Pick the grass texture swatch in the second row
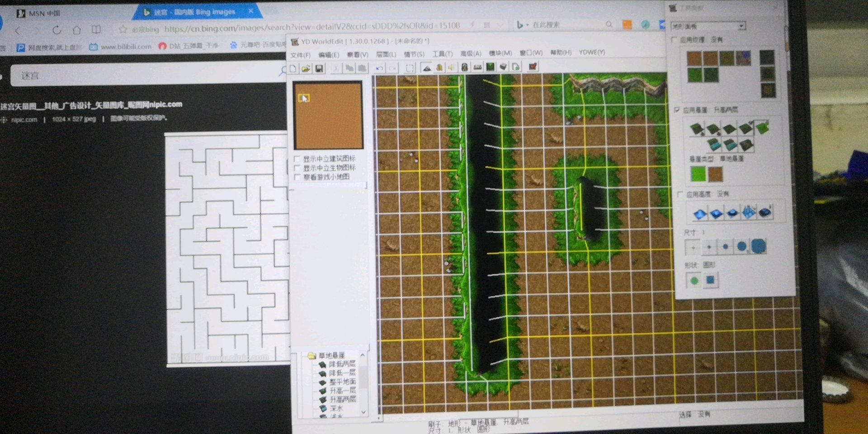 [x=694, y=75]
